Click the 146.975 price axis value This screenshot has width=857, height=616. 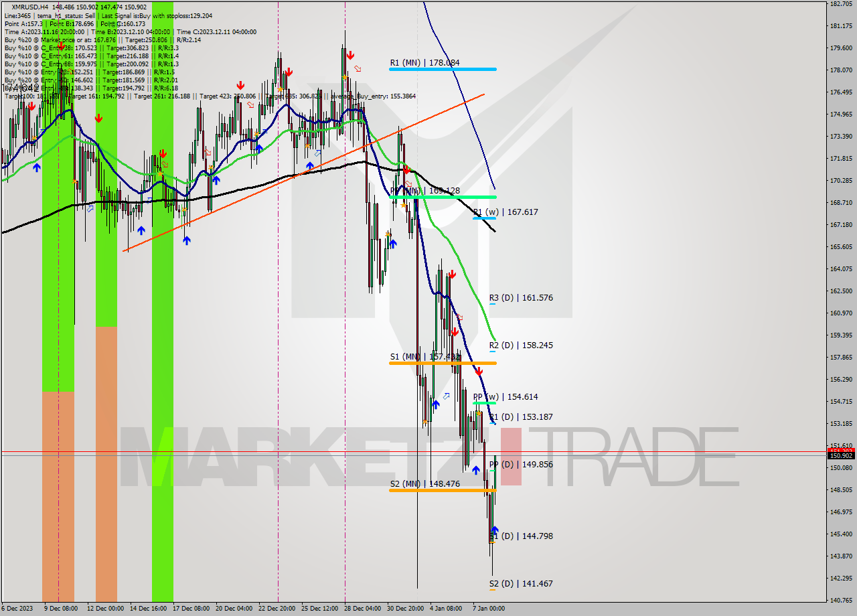coord(840,512)
